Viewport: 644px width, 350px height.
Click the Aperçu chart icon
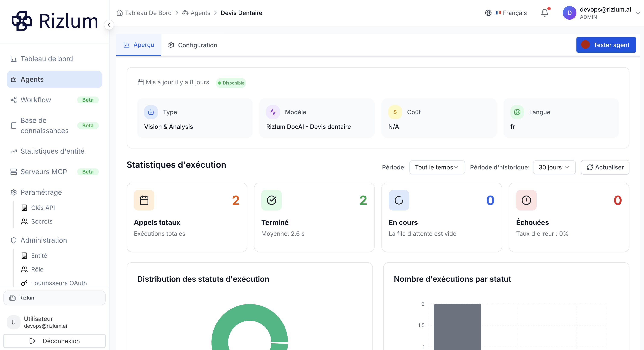[x=127, y=45]
